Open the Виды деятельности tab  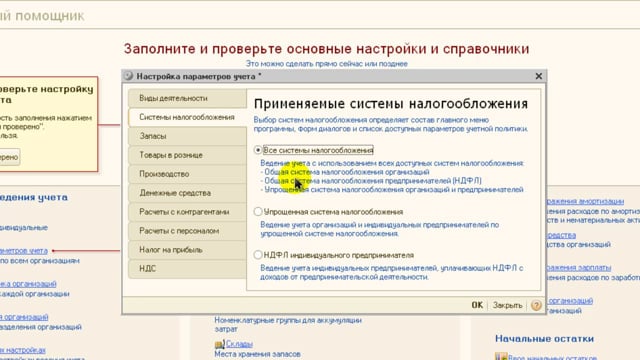[187, 98]
